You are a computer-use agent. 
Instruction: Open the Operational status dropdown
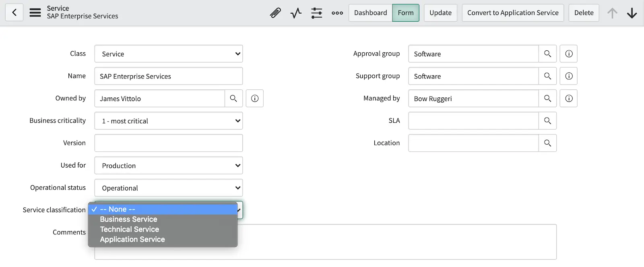coord(169,188)
